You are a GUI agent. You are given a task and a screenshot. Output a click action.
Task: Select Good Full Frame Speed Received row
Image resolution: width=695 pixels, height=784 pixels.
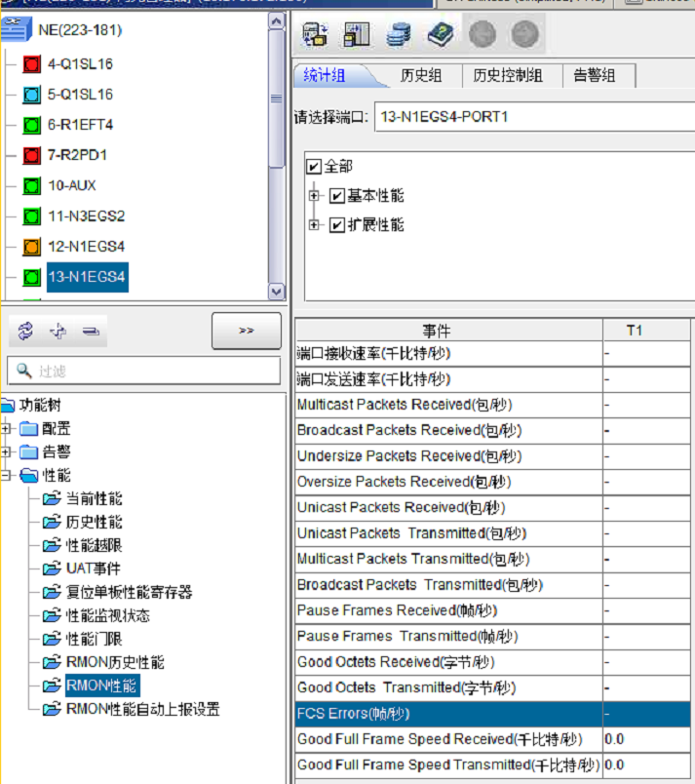(492, 739)
